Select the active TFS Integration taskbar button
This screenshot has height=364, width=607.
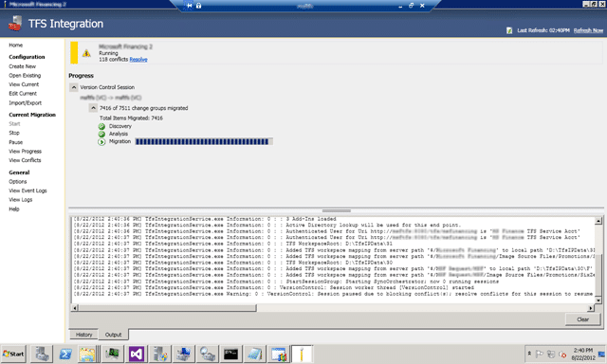(x=302, y=354)
